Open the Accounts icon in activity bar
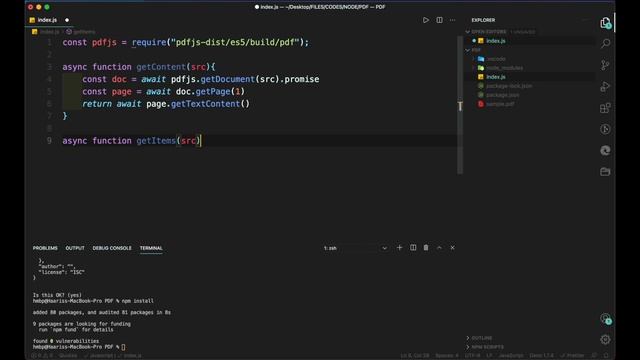The height and width of the screenshot is (360, 640). [x=606, y=319]
